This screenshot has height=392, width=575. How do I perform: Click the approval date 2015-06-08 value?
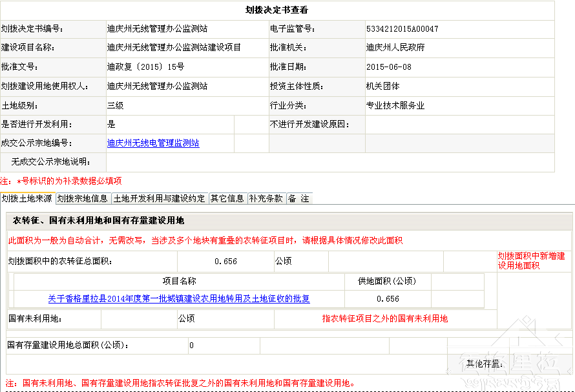pyautogui.click(x=388, y=67)
